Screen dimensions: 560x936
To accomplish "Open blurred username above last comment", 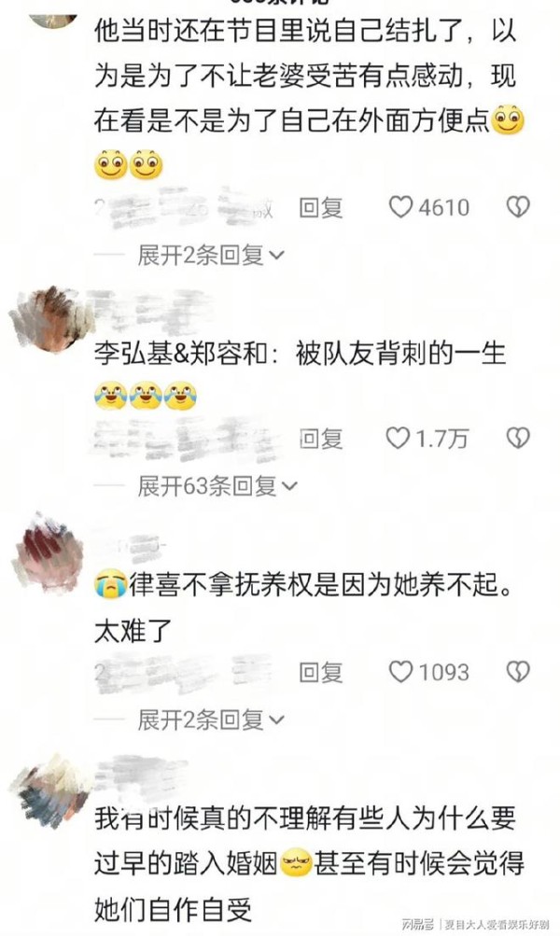I will point(142,775).
